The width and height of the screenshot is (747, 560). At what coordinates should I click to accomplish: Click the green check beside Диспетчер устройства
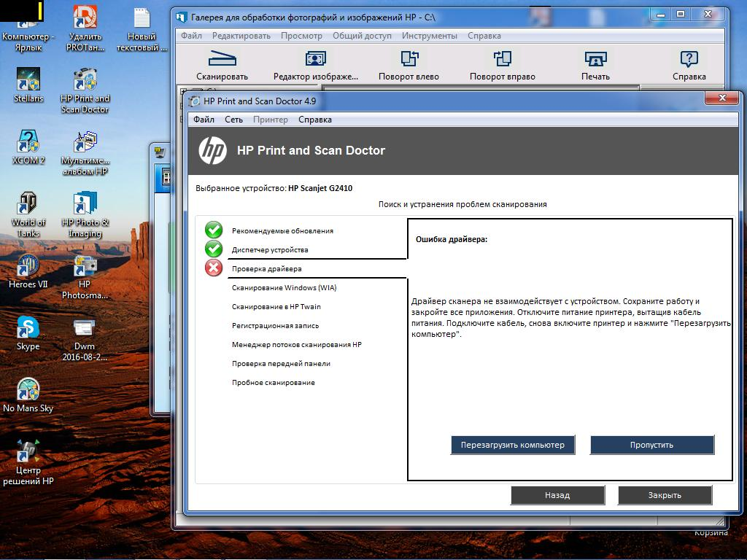coord(214,249)
